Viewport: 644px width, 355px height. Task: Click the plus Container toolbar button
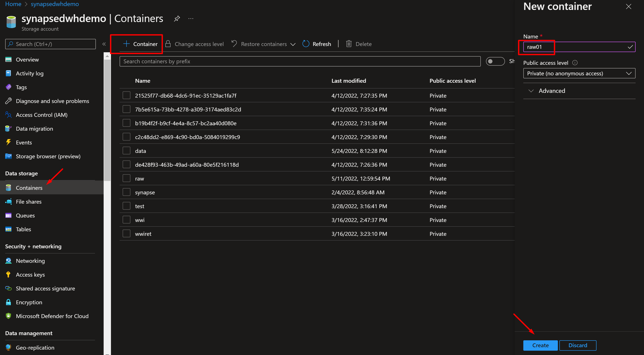140,44
